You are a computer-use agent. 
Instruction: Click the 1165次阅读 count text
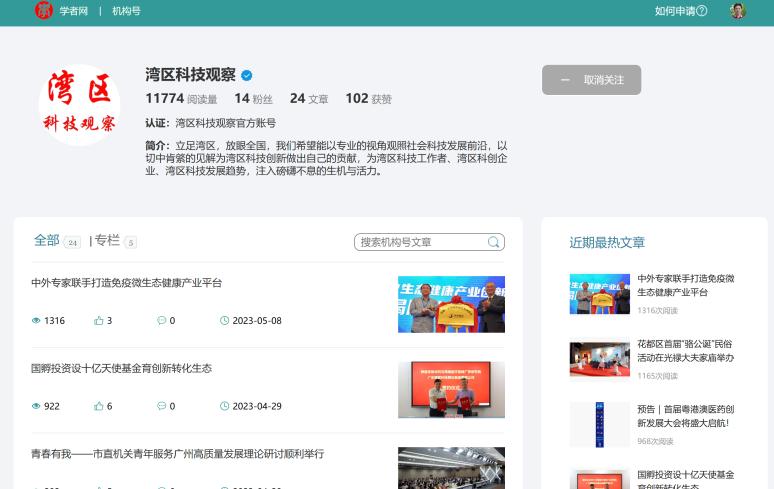click(x=657, y=376)
